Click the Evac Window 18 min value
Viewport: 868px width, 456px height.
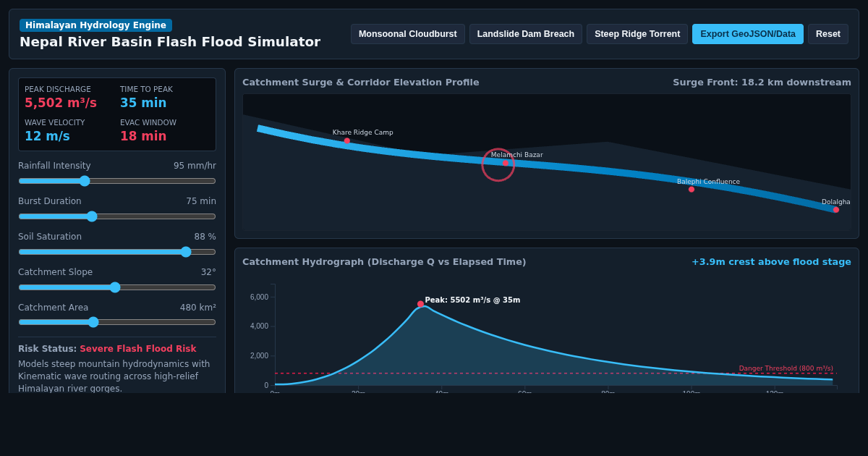click(143, 136)
